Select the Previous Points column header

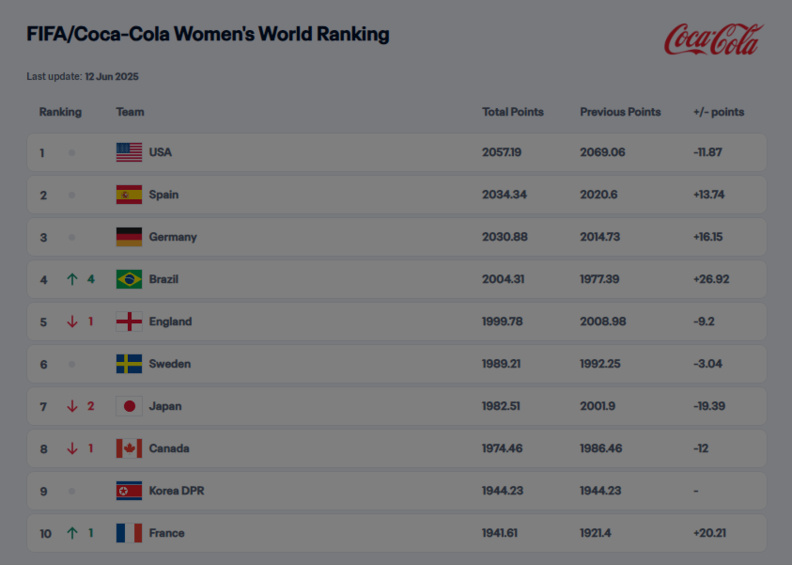[620, 112]
